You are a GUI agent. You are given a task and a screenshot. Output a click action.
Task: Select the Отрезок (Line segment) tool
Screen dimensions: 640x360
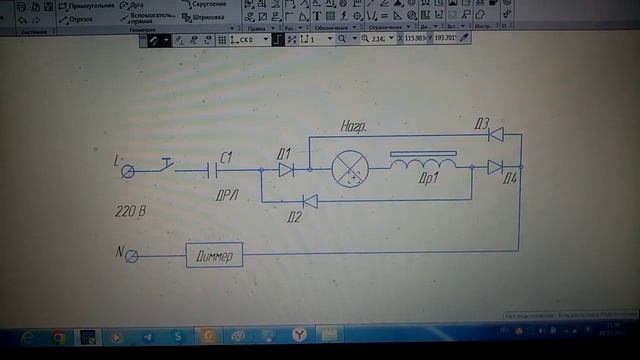76,19
